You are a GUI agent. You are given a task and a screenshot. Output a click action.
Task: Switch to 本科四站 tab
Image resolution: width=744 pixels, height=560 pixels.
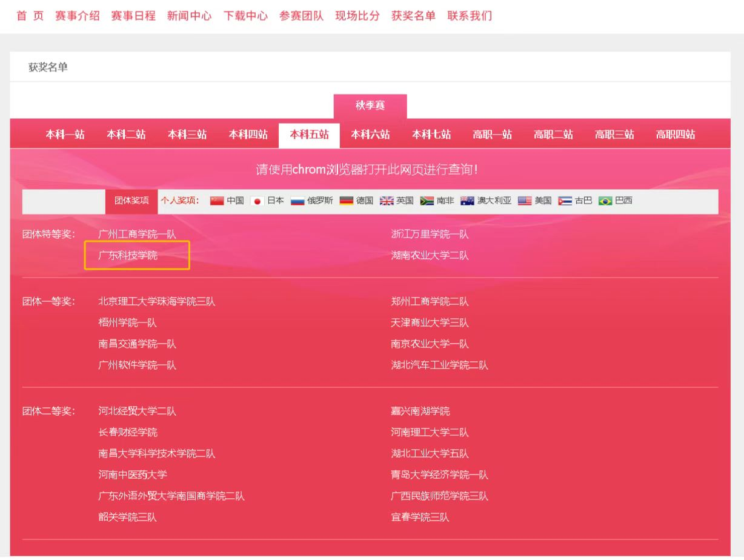pos(248,135)
